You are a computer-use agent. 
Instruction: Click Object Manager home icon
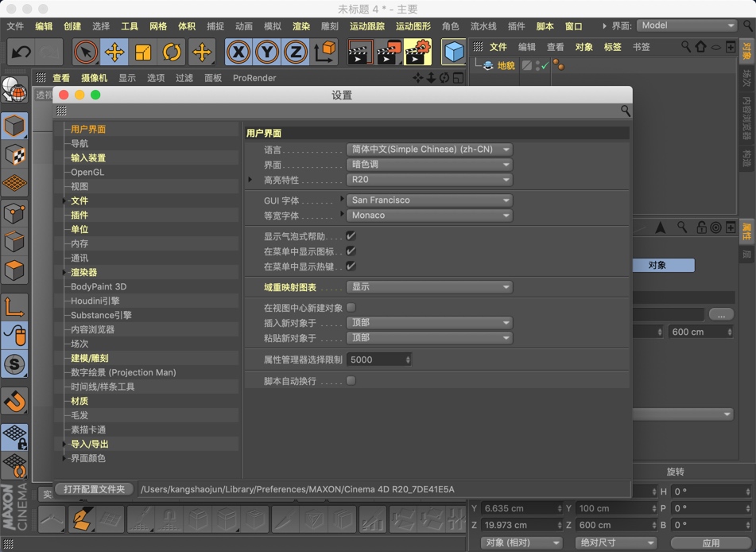click(700, 46)
